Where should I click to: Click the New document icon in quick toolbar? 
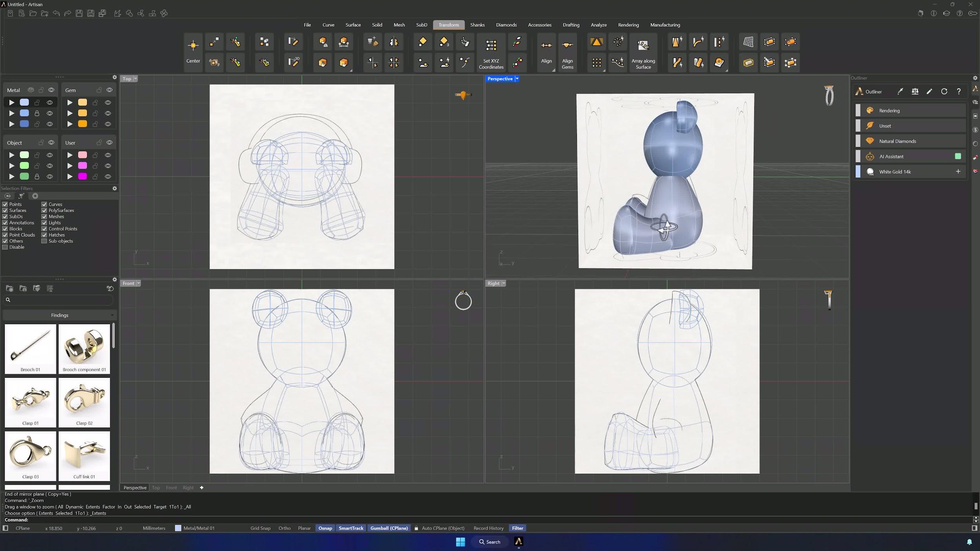tap(10, 13)
